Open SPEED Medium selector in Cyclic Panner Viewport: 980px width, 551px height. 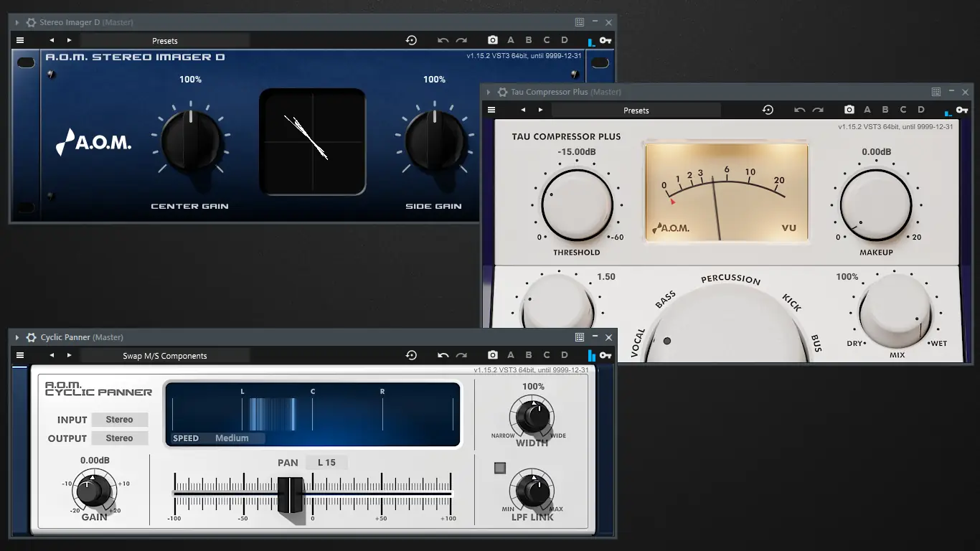(x=232, y=438)
